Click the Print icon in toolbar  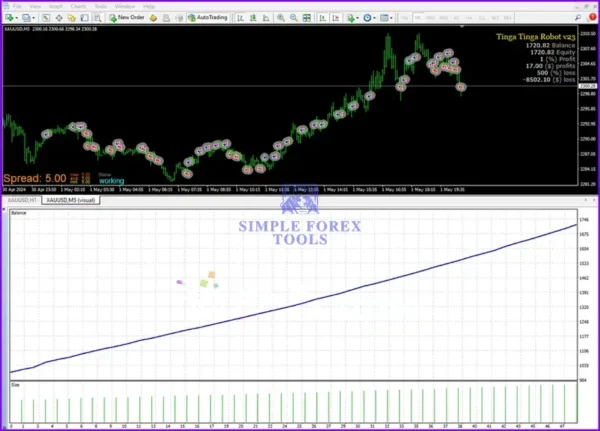166,18
